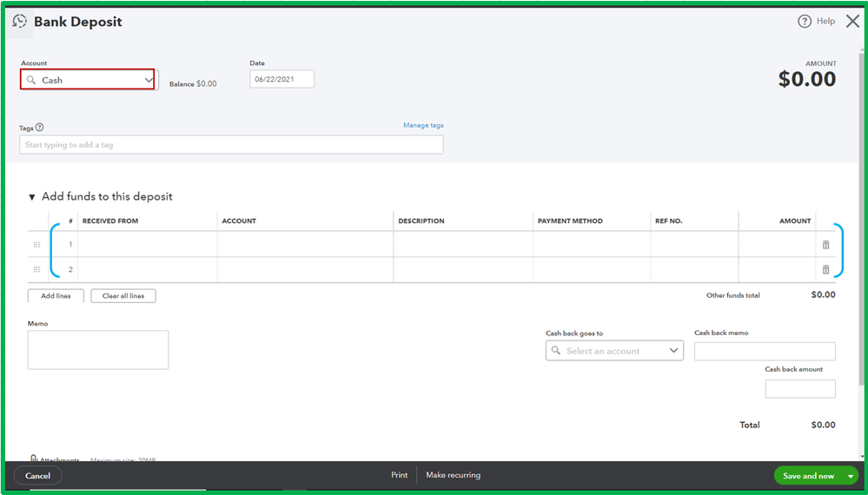868x495 pixels.
Task: Collapse Add funds to this deposit section
Action: tap(31, 197)
